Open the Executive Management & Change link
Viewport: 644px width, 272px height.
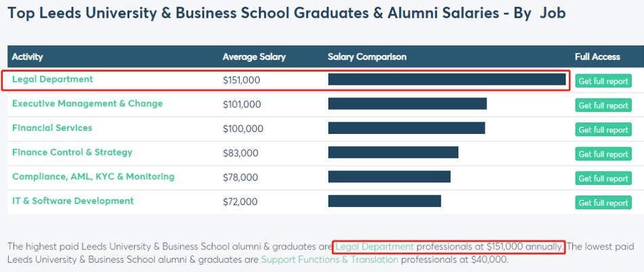point(87,104)
